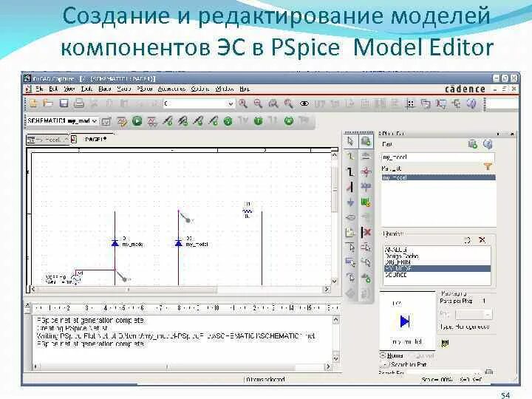
Task: Click the green V voltage marker icon
Action: (x=228, y=121)
